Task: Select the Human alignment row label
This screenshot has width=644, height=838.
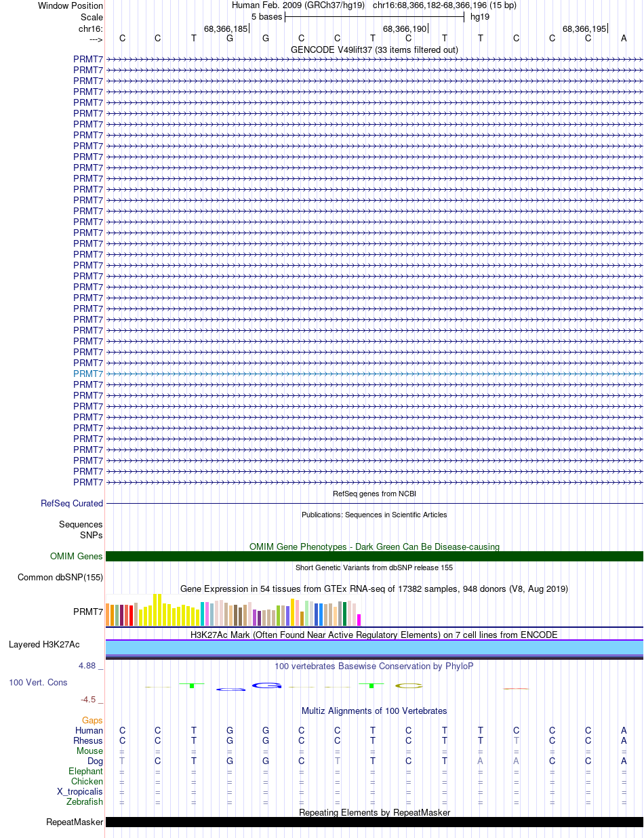Action: 89,731
